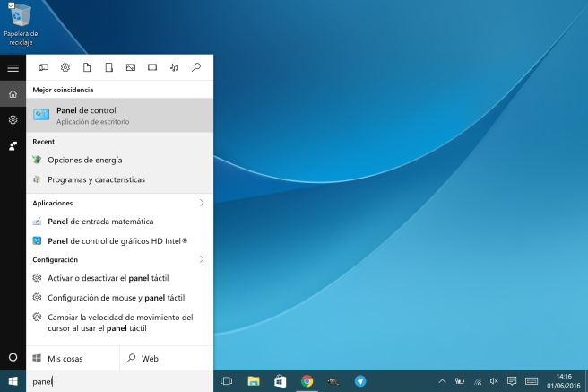
Task: Open the taskbar app beside Chrome
Action: coord(333,381)
